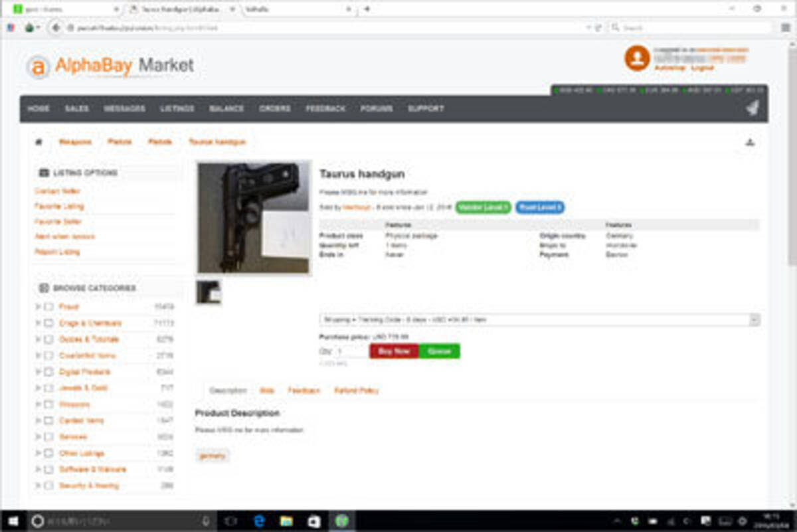Click the red Buy Now button

[x=395, y=351]
